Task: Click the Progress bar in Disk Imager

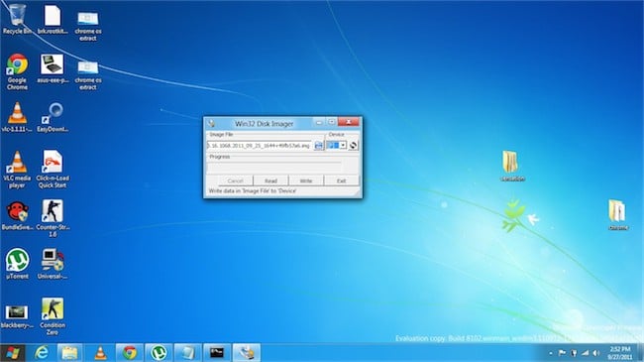Action: 274,167
